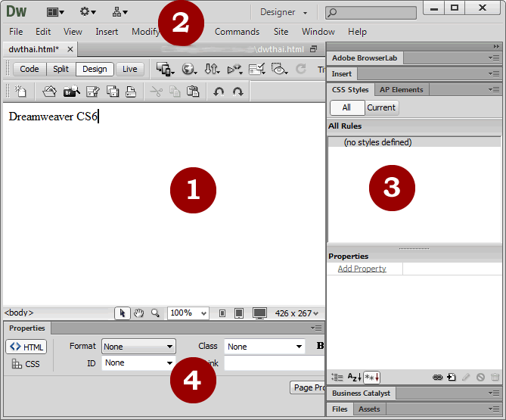Open the Extend Dreamweaver gear menu
Viewport: 506px width, 420px height.
point(88,12)
